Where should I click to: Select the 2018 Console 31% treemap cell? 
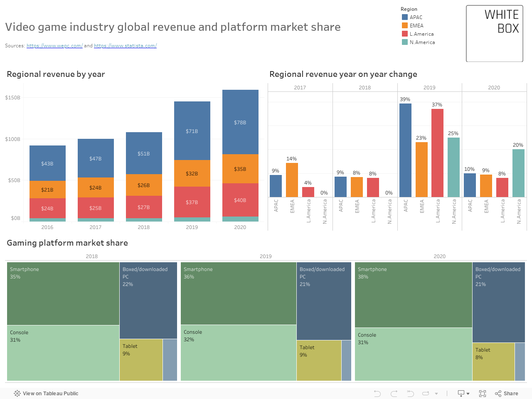click(x=63, y=353)
